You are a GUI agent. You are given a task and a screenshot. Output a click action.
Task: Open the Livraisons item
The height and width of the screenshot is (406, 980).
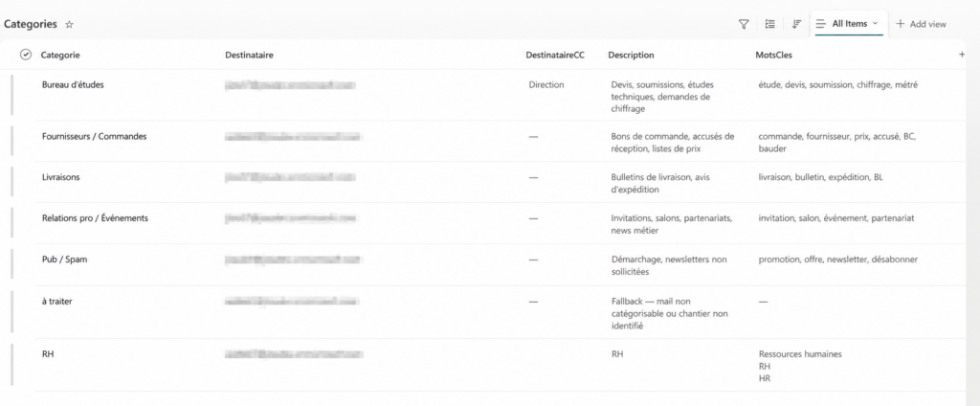(60, 178)
